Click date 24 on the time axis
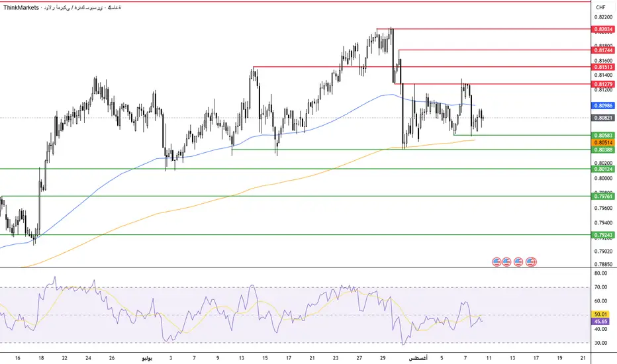Image resolution: width=617 pixels, height=364 pixels. [x=88, y=358]
